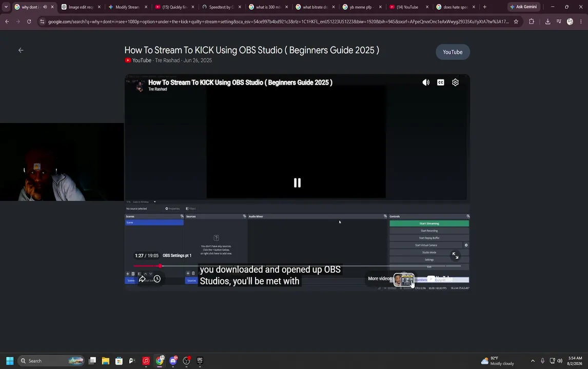Open Discord from the taskbar
This screenshot has height=369, width=588.
(173, 361)
